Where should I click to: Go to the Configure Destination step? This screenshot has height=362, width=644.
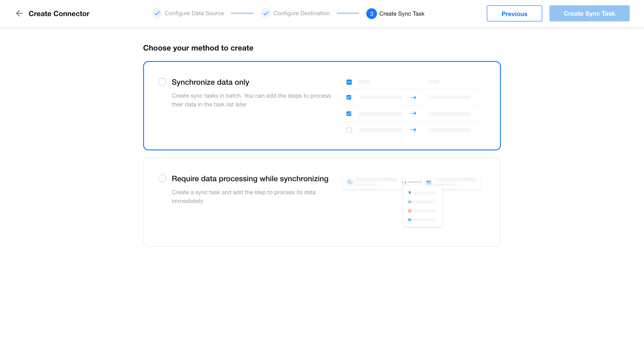point(301,13)
